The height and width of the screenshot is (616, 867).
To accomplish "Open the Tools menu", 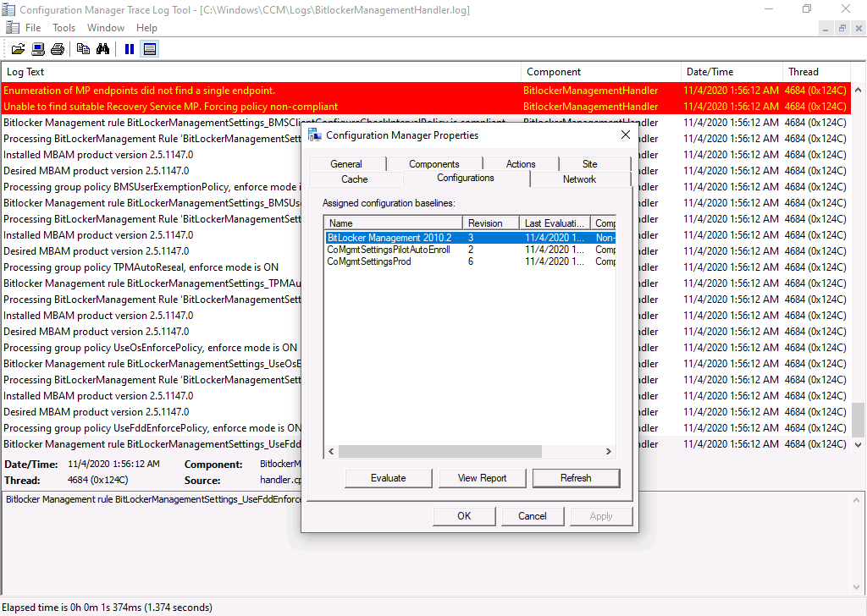I will pyautogui.click(x=64, y=28).
